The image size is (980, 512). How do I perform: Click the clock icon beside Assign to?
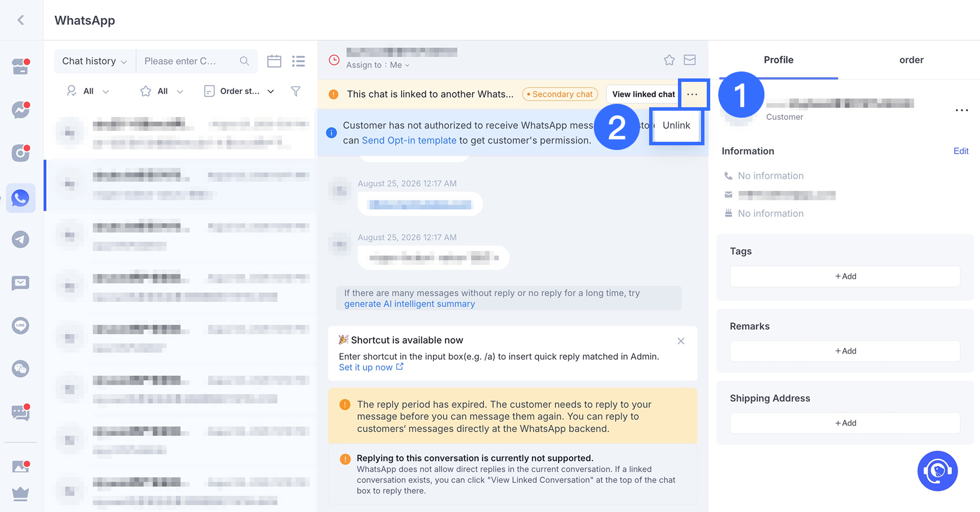click(x=334, y=59)
